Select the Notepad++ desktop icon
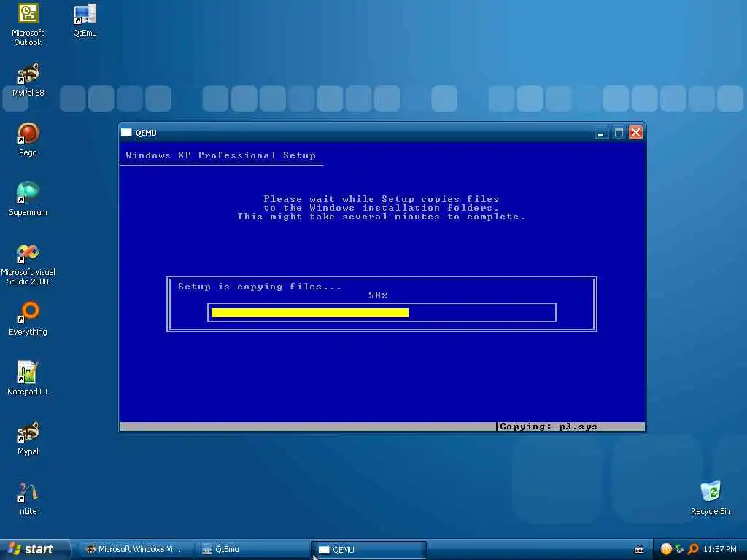Viewport: 747px width, 560px height. pyautogui.click(x=28, y=378)
